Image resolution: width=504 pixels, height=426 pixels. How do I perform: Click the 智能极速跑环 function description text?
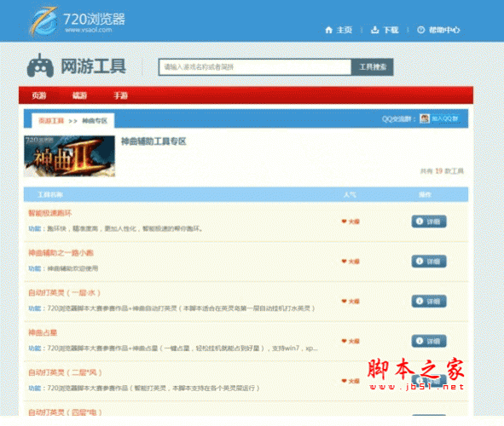(x=115, y=228)
